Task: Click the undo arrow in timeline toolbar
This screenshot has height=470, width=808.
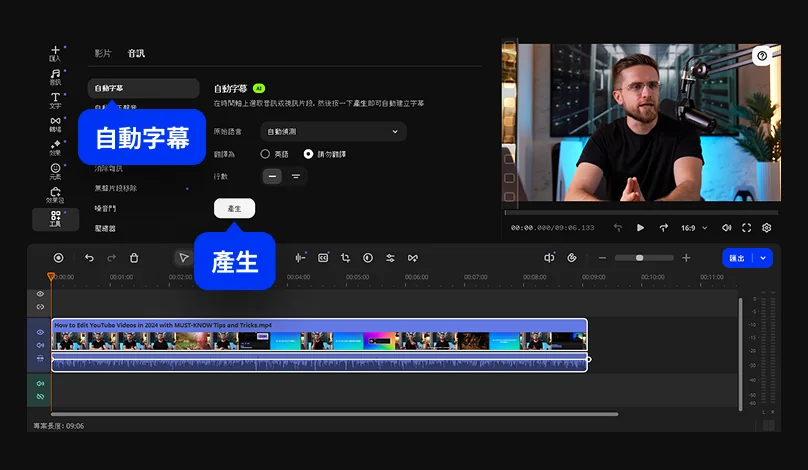Action: pos(89,258)
